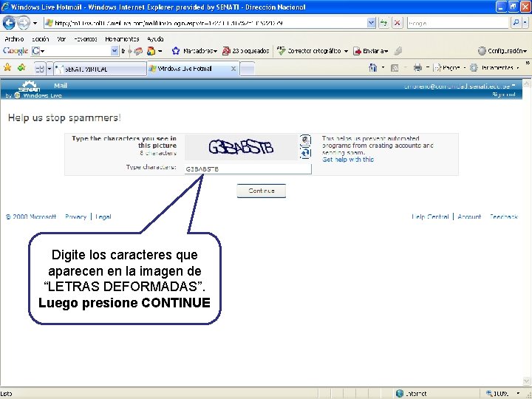Open the Archivo menu
532x399 pixels.
click(x=14, y=39)
